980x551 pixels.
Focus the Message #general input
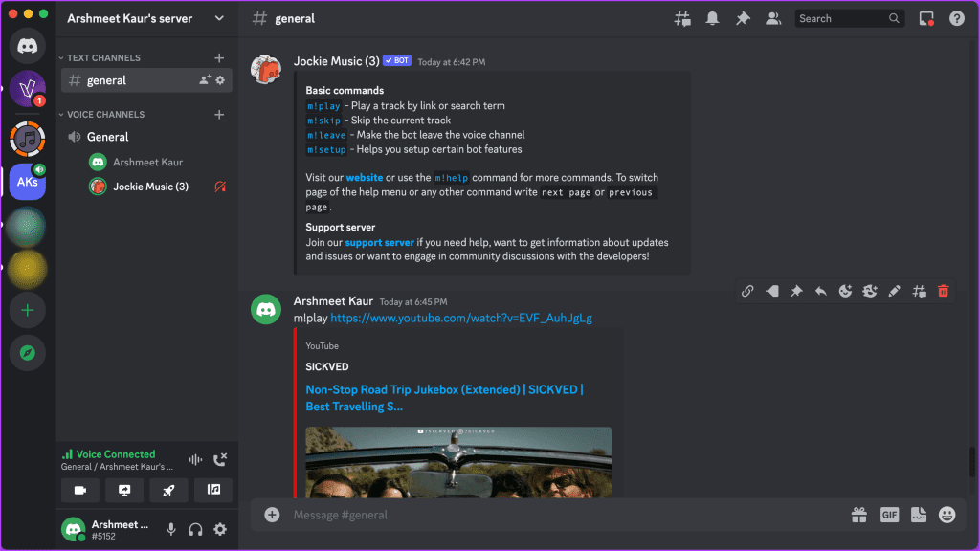point(563,515)
